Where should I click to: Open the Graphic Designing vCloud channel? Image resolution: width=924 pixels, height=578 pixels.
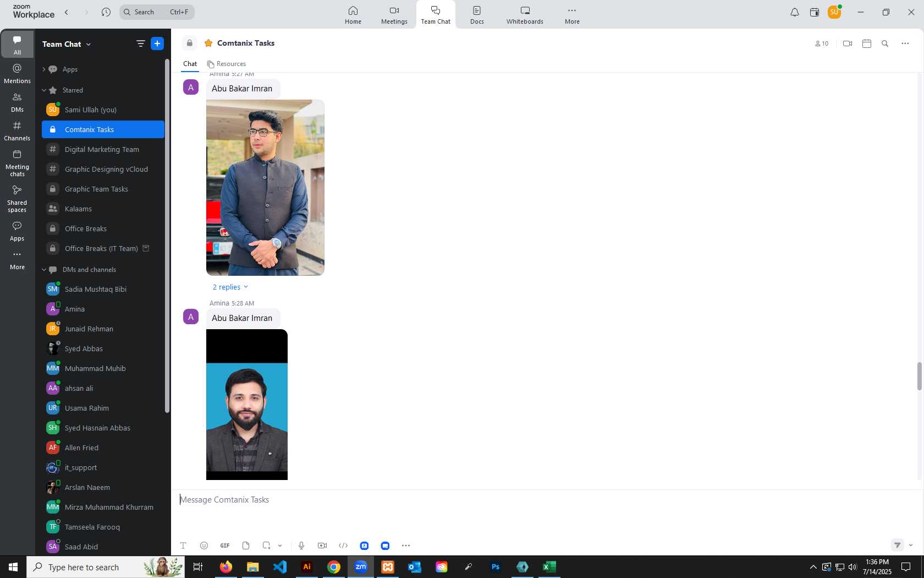pos(103,169)
